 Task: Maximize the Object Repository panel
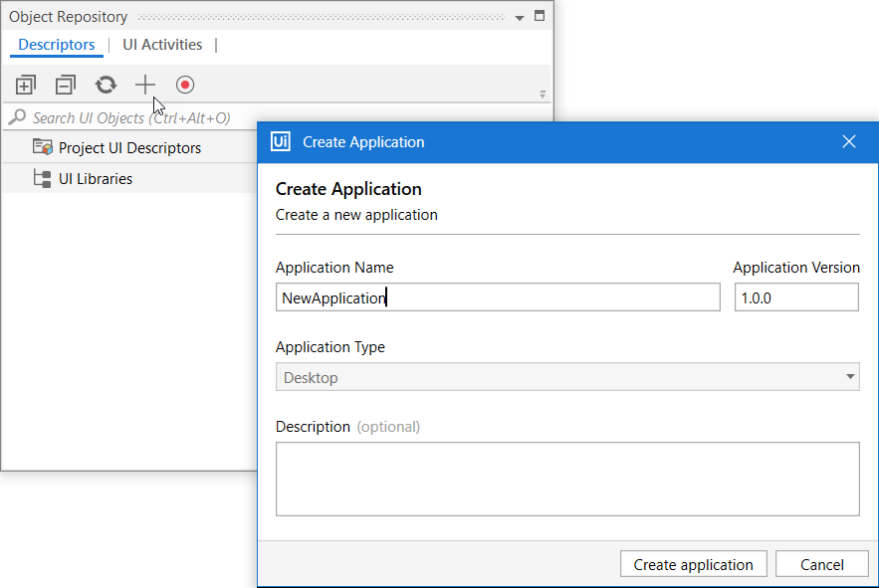tap(540, 16)
